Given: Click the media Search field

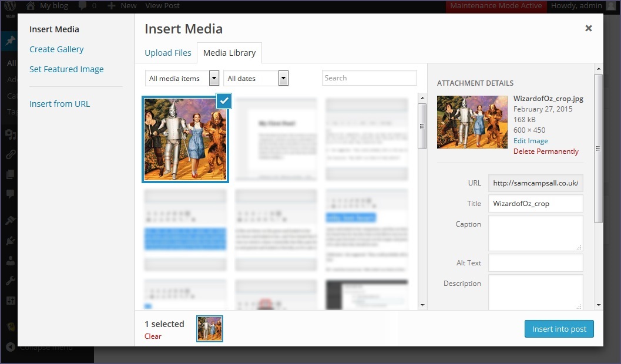Looking at the screenshot, I should (x=369, y=78).
